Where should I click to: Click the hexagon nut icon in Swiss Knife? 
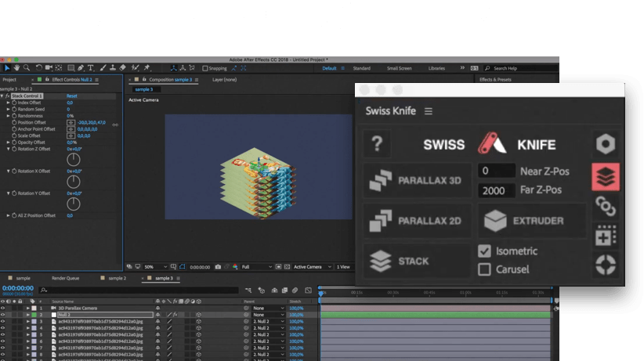[x=606, y=144]
